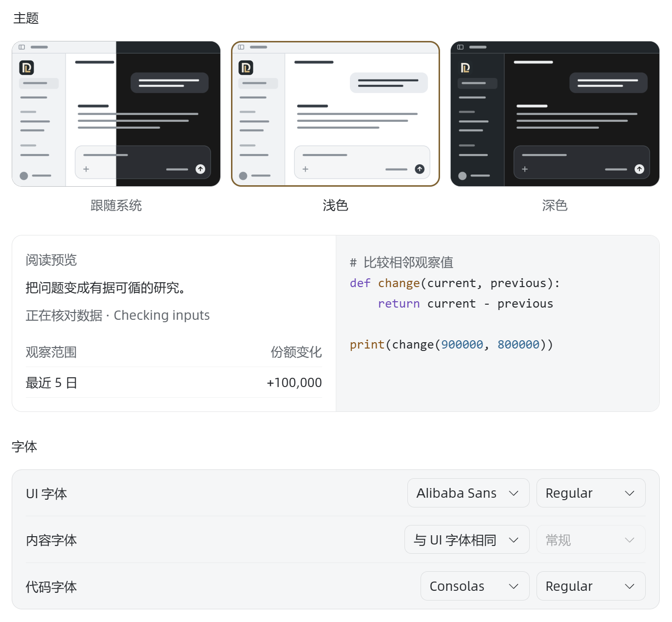Click the plus icon in 深色 preview

point(525,169)
